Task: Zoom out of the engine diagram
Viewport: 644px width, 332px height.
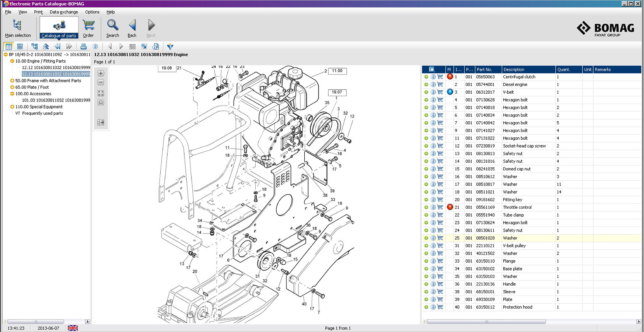Action: tap(101, 82)
